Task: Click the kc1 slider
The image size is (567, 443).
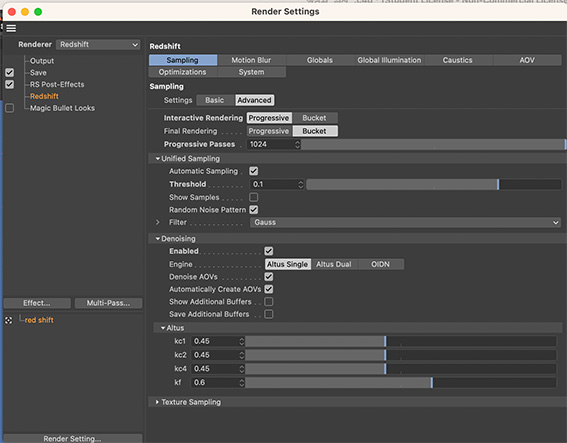Action: coord(401,341)
